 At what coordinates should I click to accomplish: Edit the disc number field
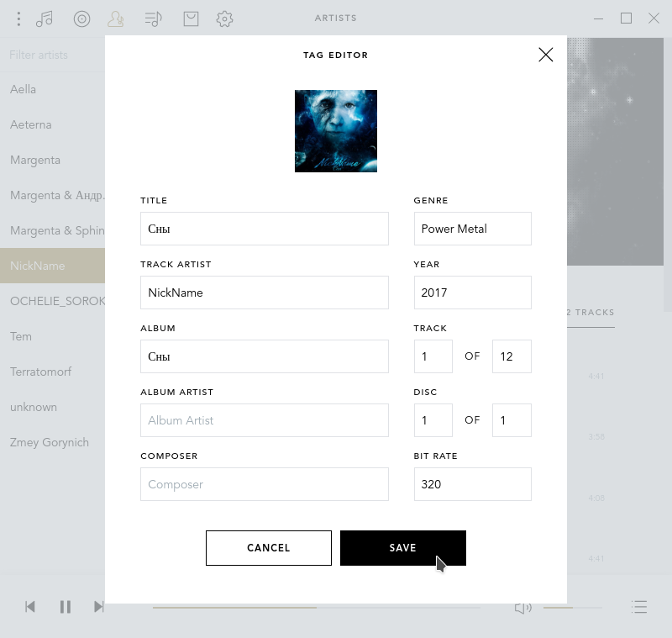click(433, 420)
